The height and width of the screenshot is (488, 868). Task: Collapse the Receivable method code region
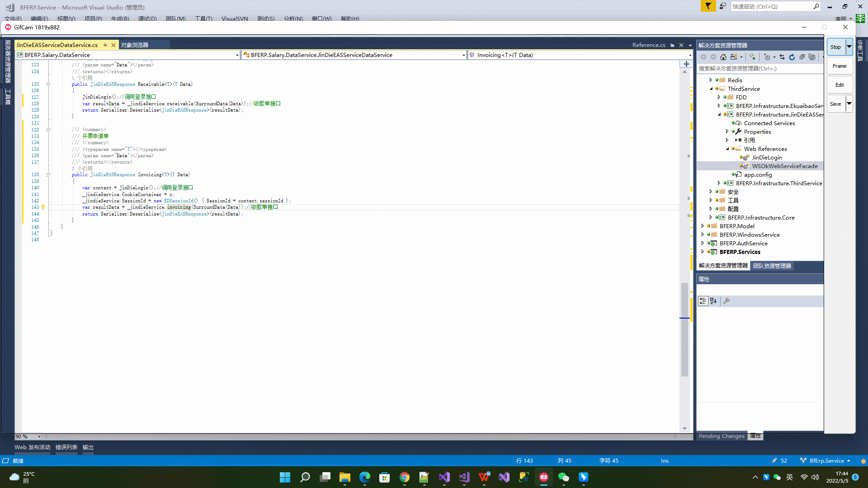click(48, 84)
